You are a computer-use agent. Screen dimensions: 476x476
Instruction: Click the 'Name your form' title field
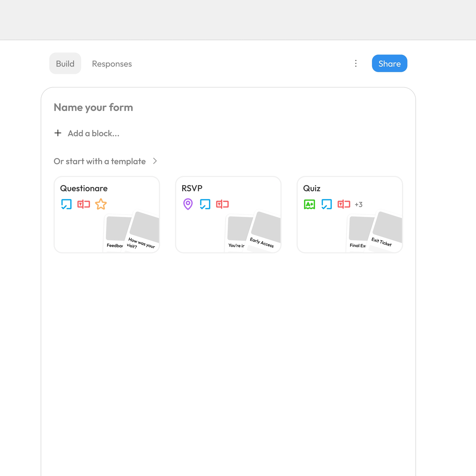click(x=94, y=107)
